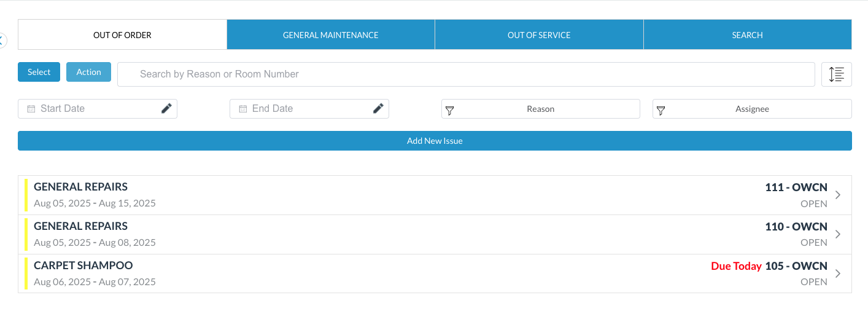
Task: Click the sort order lines icon
Action: click(x=836, y=74)
